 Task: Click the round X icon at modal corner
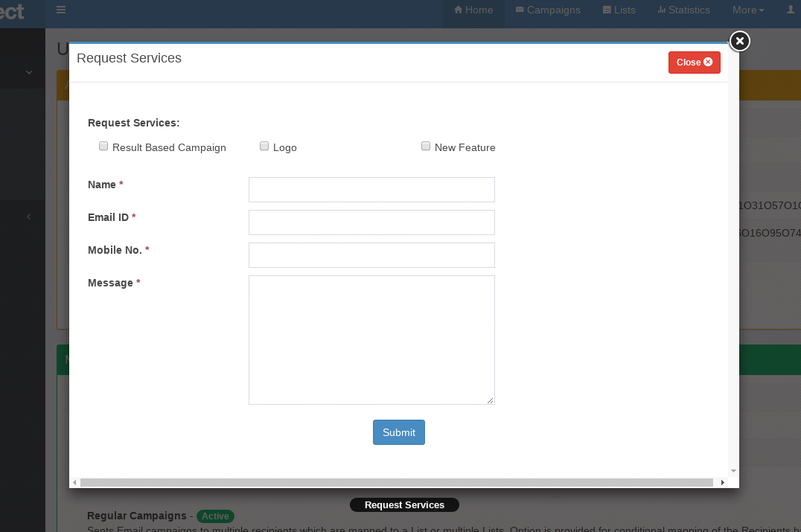738,41
